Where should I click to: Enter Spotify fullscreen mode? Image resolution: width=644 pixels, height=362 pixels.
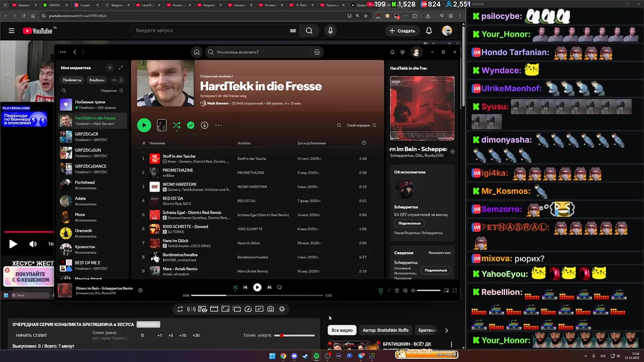(454, 290)
